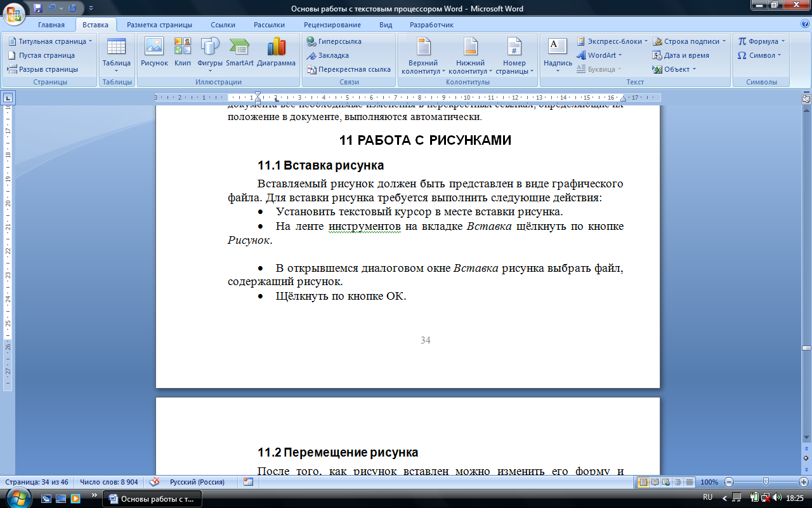Click word count Число слов
The image size is (812, 508).
click(x=109, y=482)
